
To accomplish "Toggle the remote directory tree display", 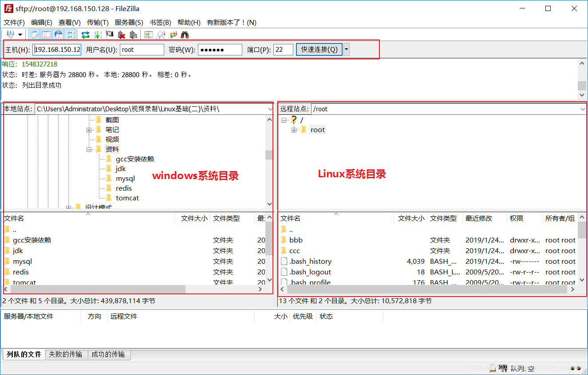I will (x=59, y=35).
